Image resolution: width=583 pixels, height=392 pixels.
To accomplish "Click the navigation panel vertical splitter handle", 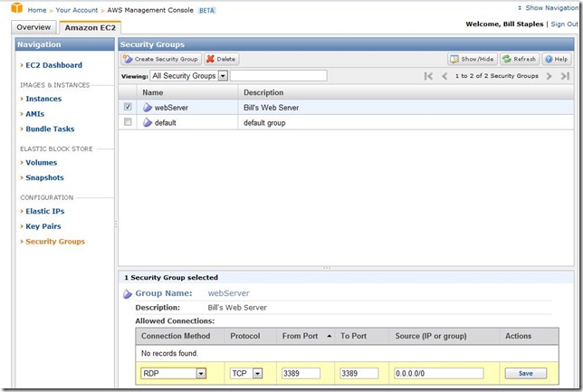I will click(x=116, y=225).
